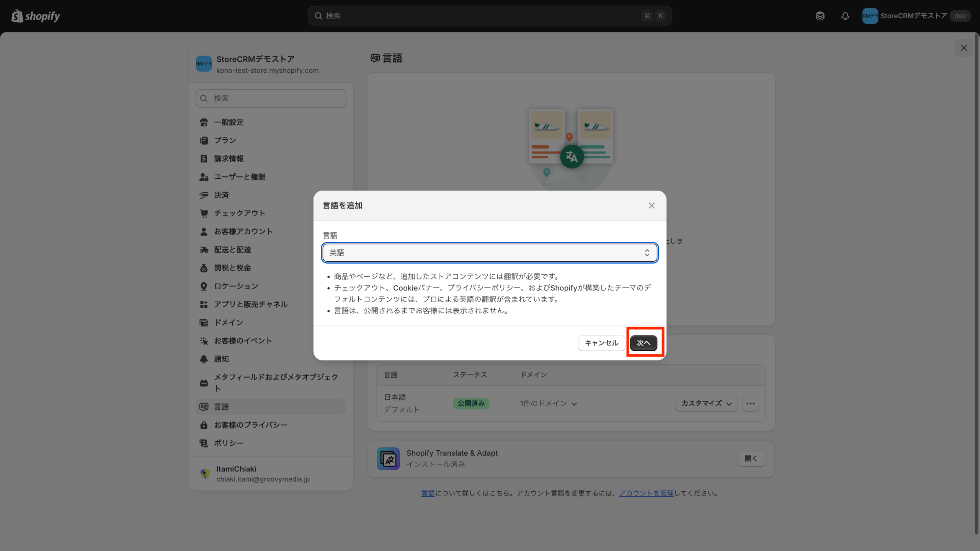Close the 言語を追加 dialog with X
The image size is (980, 551).
click(x=652, y=205)
